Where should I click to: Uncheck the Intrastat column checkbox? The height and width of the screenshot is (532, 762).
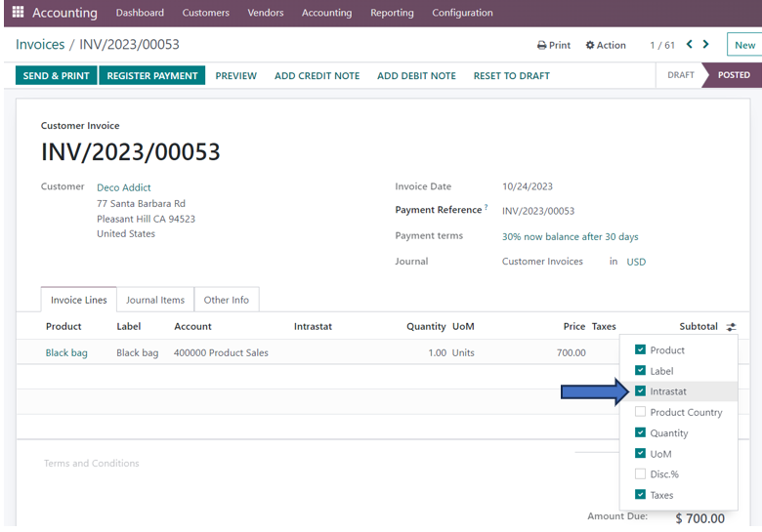(641, 391)
